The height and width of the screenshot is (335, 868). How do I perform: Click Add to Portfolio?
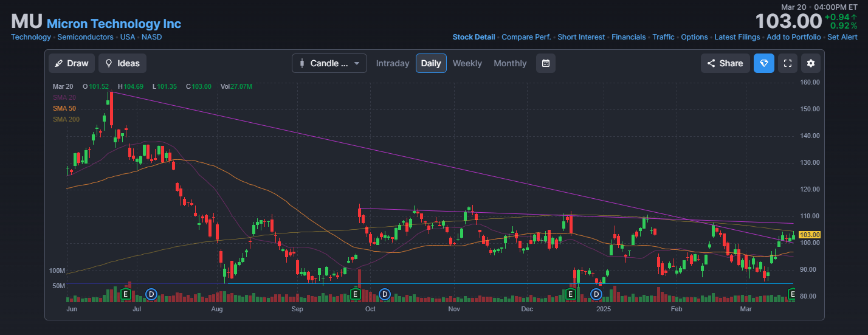793,37
